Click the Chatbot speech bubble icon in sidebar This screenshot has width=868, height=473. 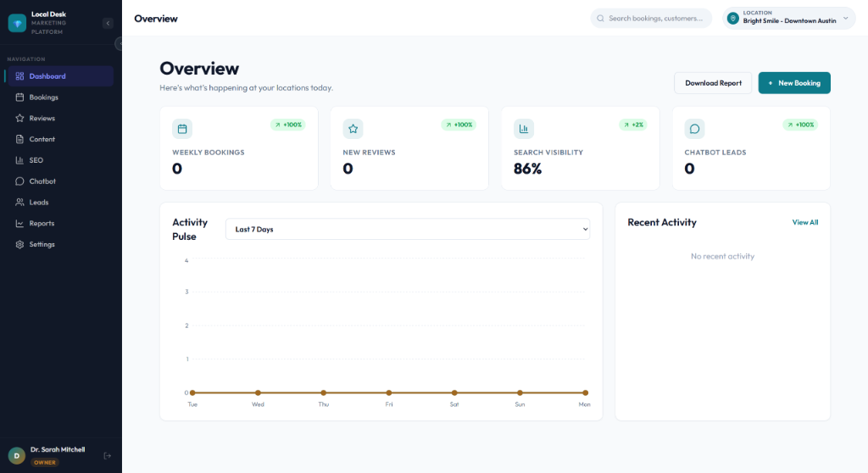click(20, 181)
